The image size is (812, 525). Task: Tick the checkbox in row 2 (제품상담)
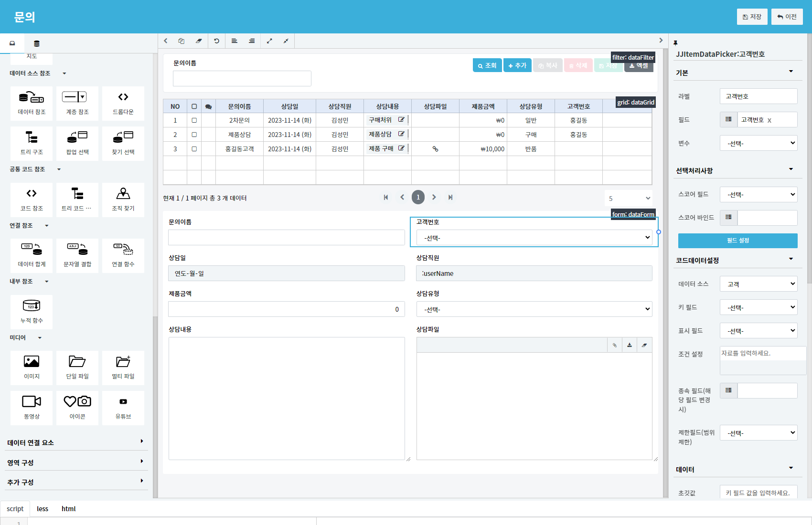click(194, 135)
